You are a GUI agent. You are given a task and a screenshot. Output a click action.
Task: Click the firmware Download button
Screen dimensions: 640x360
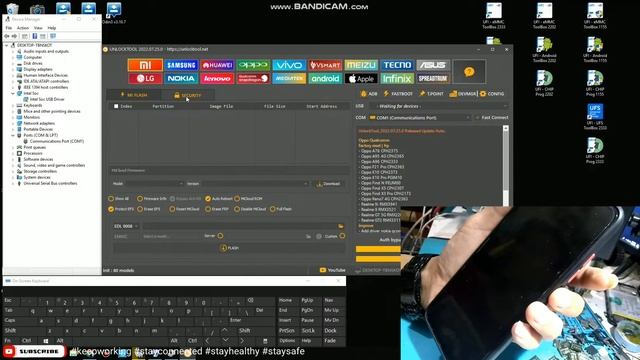coord(329,184)
